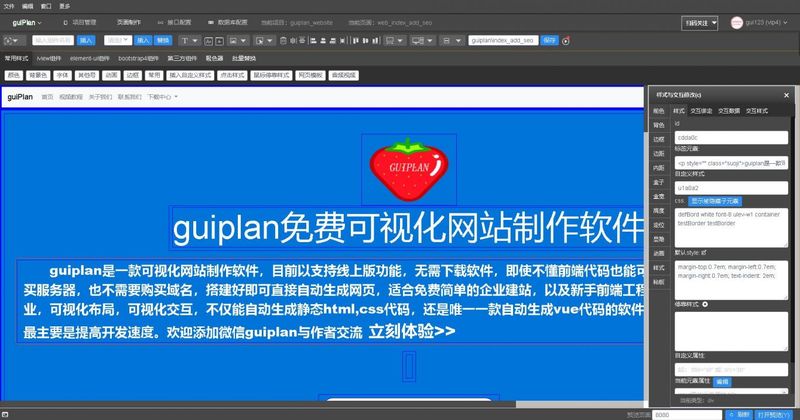This screenshot has width=800, height=420.
Task: Click the page name field guiplanindex_add_seo
Action: point(503,40)
